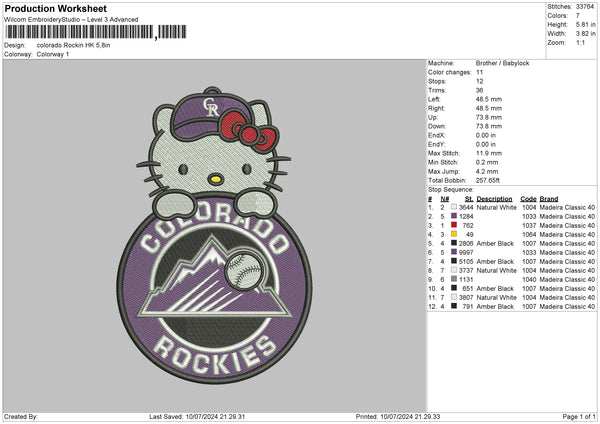Pick the black swatch in stop row 5
The image size is (600, 424).
pos(454,243)
